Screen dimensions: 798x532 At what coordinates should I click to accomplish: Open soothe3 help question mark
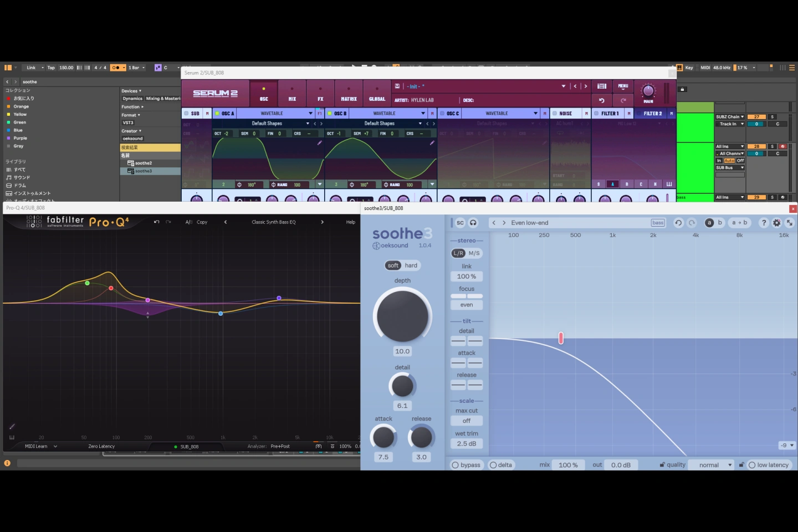(764, 223)
